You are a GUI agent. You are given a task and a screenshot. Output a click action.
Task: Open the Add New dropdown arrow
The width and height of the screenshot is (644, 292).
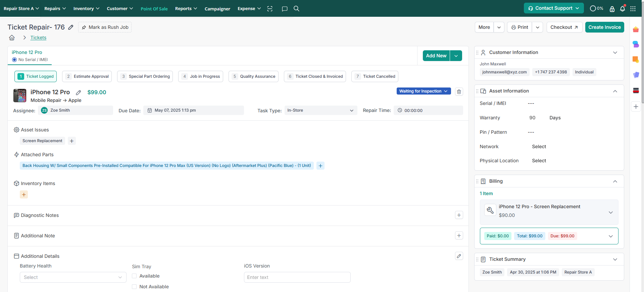456,56
